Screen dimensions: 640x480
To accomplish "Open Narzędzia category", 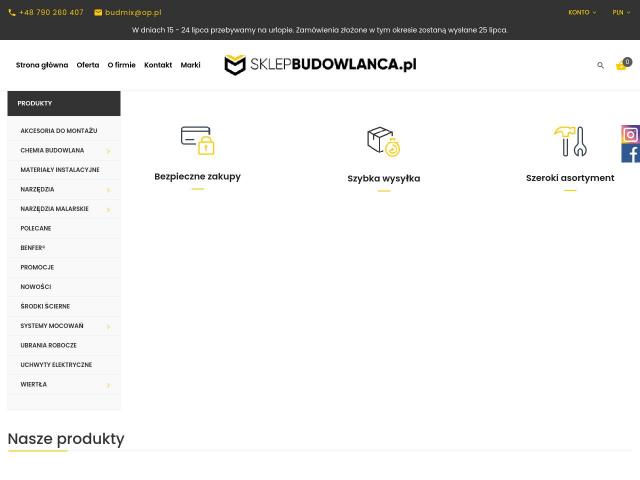I will click(37, 189).
